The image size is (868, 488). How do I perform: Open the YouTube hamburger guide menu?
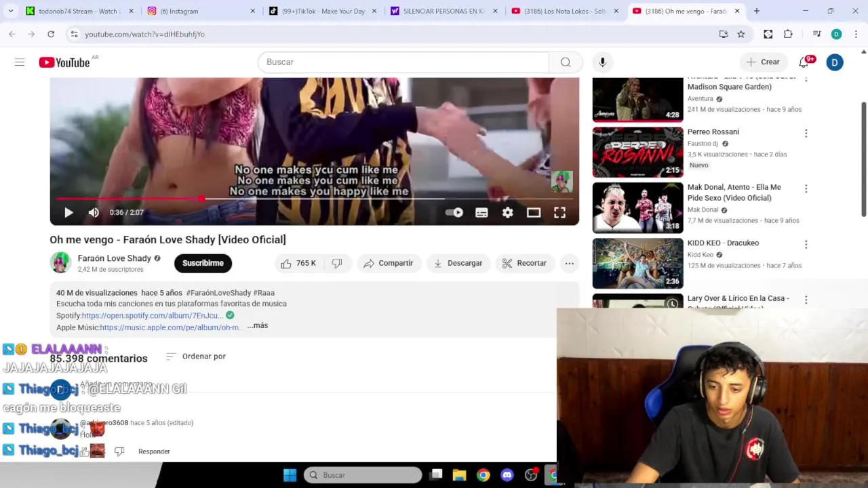click(20, 62)
